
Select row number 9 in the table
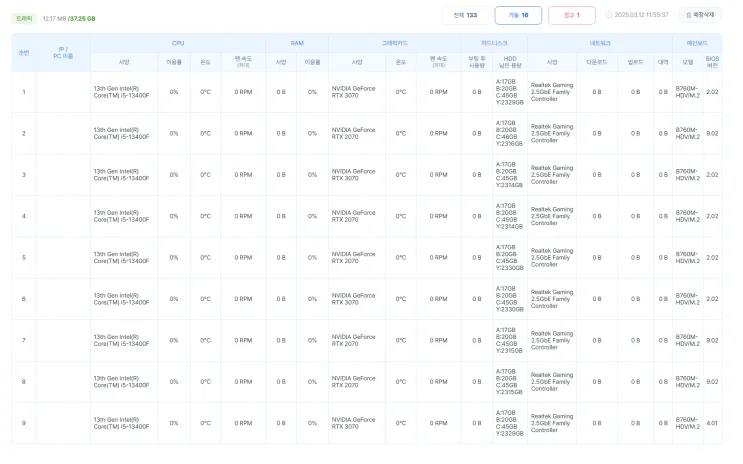click(24, 423)
